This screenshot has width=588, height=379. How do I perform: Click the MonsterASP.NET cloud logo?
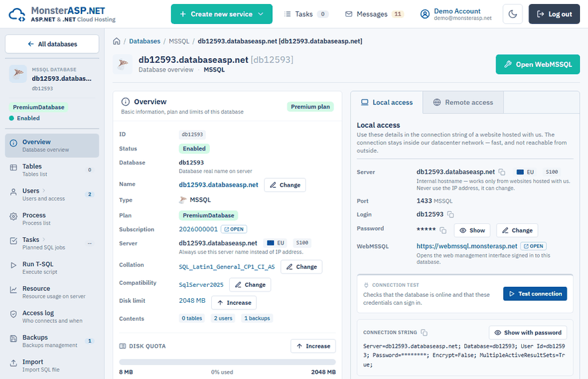coord(17,14)
